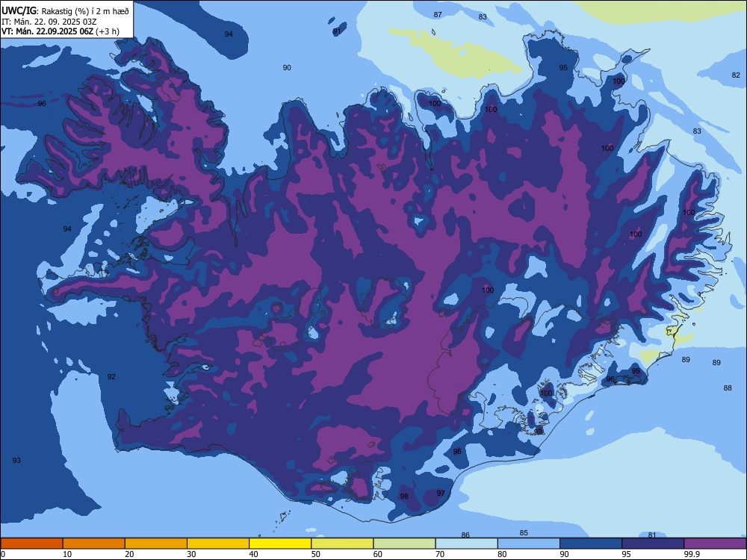
Task: Click the '86' humidity value on the map
Action: 465,535
